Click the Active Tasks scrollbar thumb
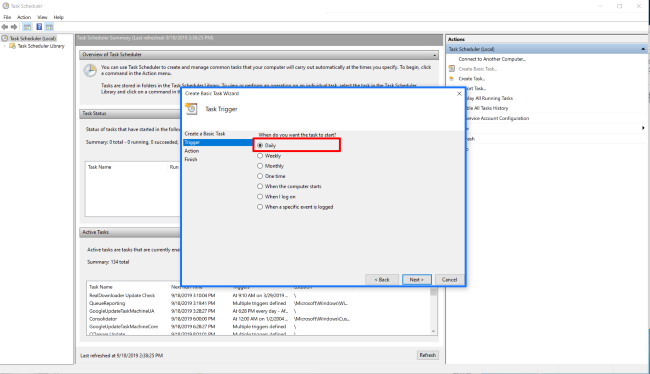 (x=434, y=291)
